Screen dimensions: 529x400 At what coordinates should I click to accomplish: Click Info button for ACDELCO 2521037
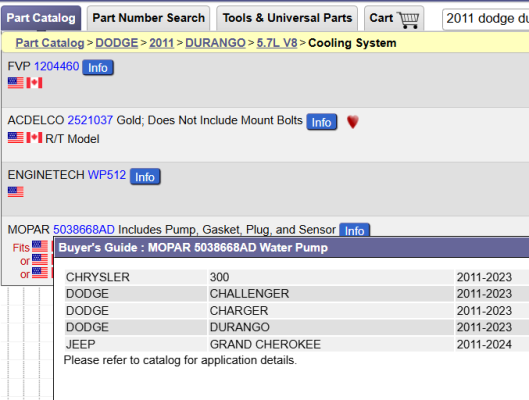[x=322, y=122]
